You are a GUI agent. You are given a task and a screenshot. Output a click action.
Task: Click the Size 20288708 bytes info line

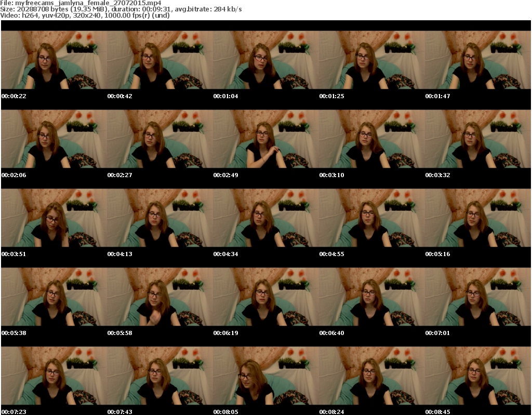(x=121, y=9)
